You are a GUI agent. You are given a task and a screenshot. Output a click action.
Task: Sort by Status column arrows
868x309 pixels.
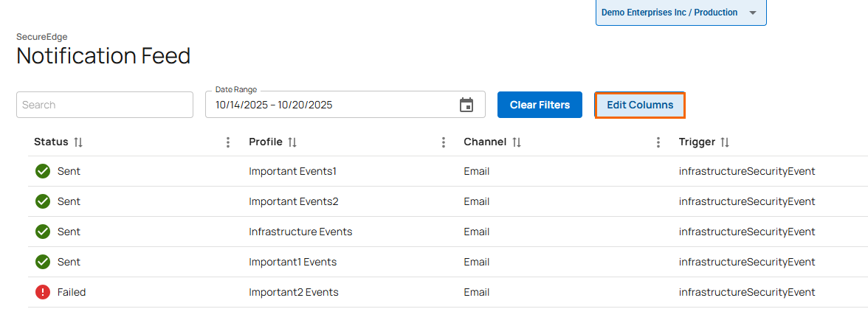pyautogui.click(x=78, y=142)
